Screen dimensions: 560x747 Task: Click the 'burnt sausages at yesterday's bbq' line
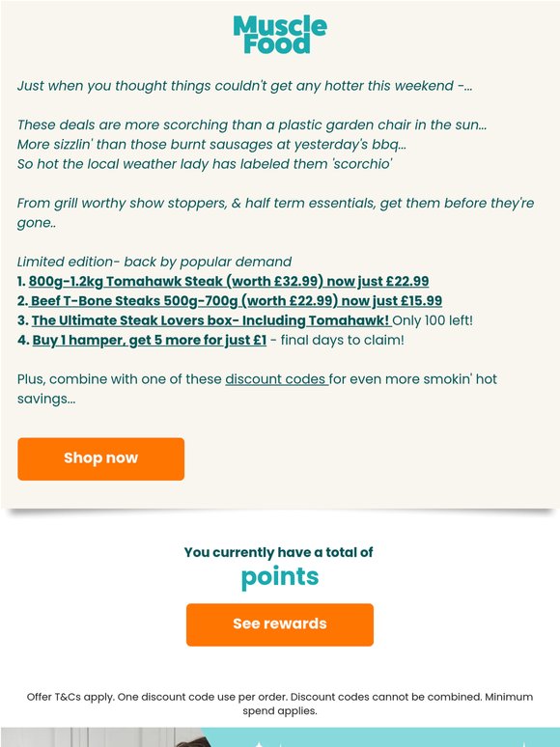click(x=211, y=145)
